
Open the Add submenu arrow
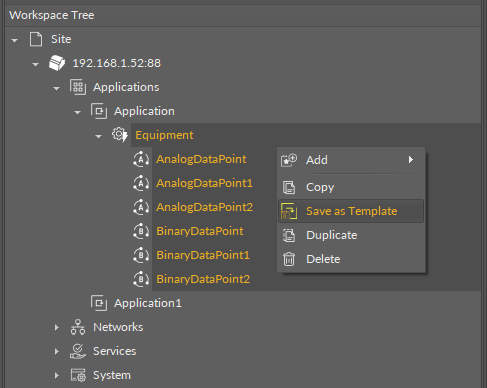411,160
